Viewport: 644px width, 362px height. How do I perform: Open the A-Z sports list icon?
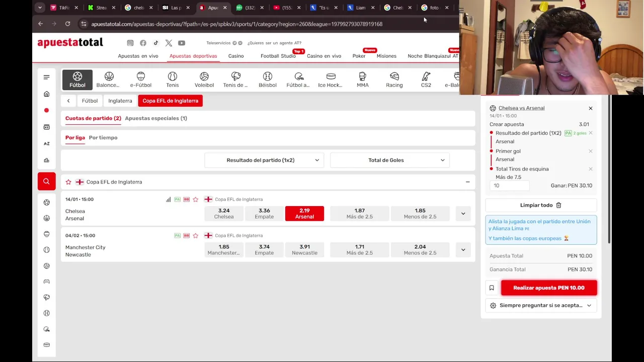tap(46, 144)
